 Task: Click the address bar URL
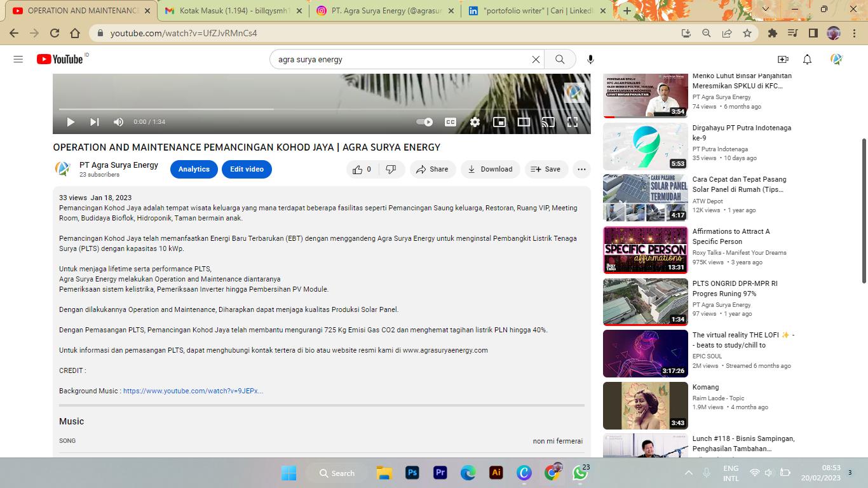[184, 33]
